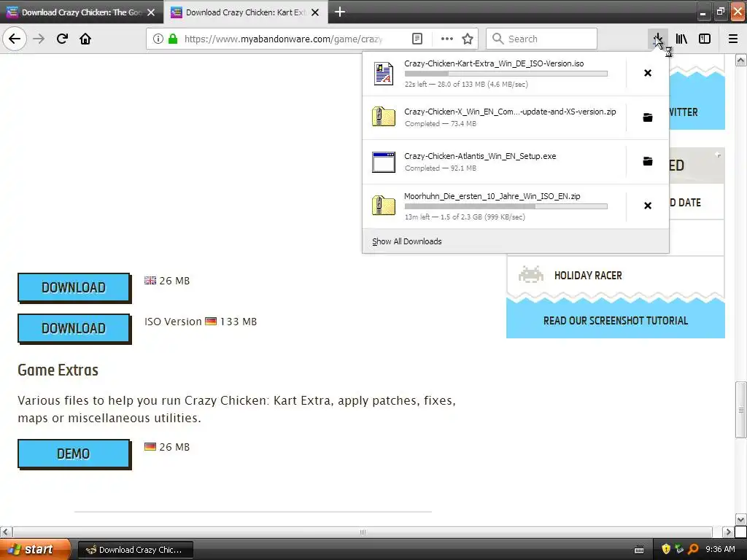Open the browser home page
747x560 pixels.
coord(85,39)
